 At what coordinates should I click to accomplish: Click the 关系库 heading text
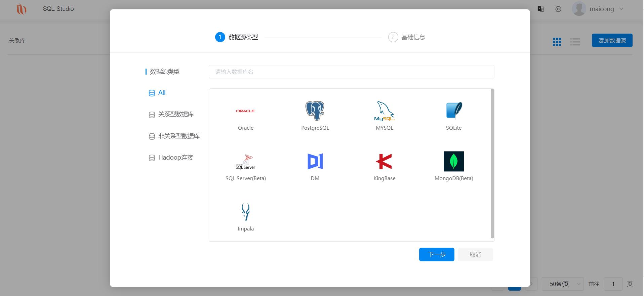click(17, 41)
